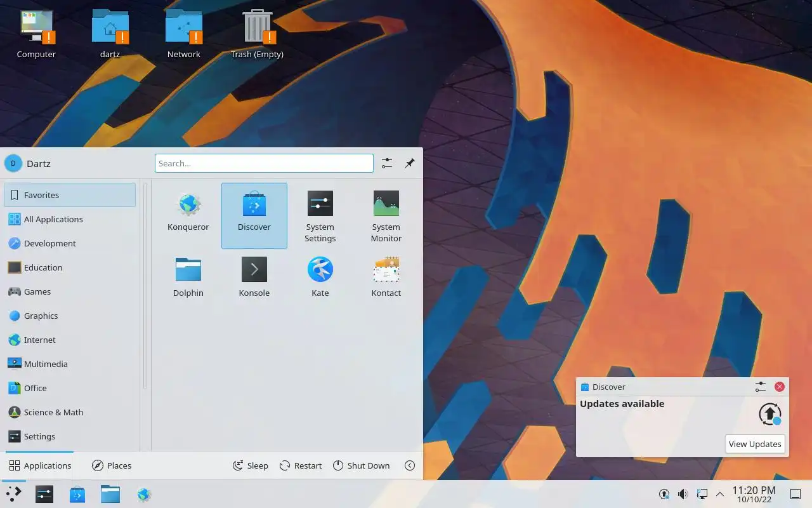Viewport: 812px width, 508px height.
Task: Open System Settings in favorites grid
Action: click(320, 216)
